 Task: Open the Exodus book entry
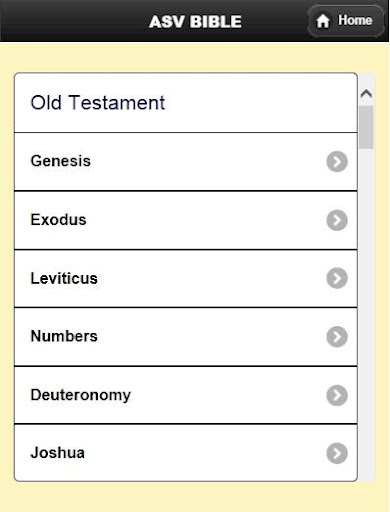click(x=186, y=220)
